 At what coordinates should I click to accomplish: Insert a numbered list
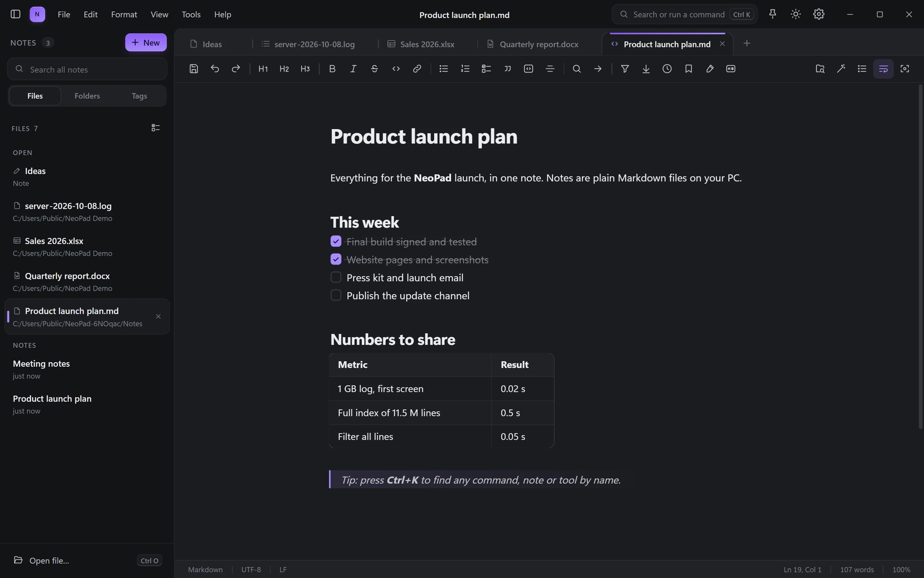pyautogui.click(x=465, y=69)
